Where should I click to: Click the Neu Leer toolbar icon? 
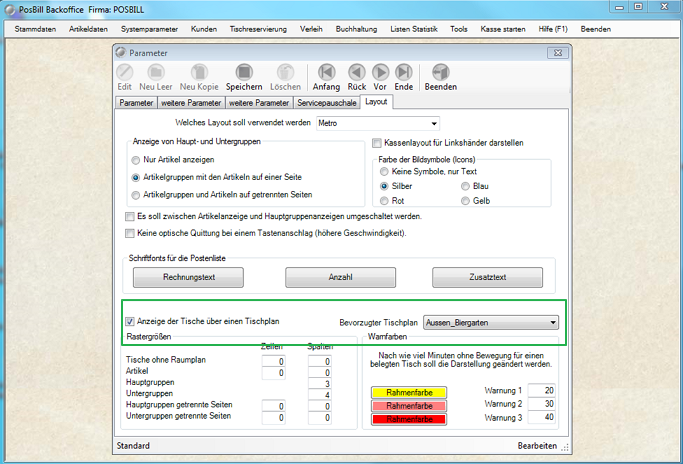tap(158, 72)
